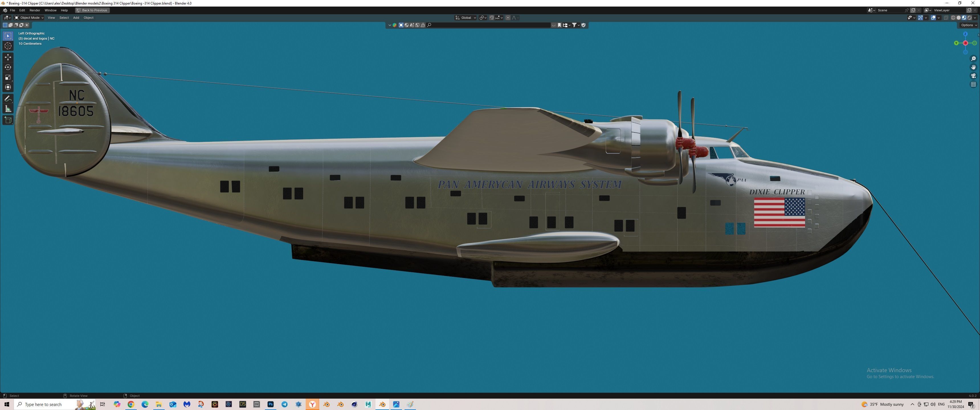This screenshot has width=980, height=410.
Task: Open Global transform orientation dropdown
Action: [x=466, y=17]
